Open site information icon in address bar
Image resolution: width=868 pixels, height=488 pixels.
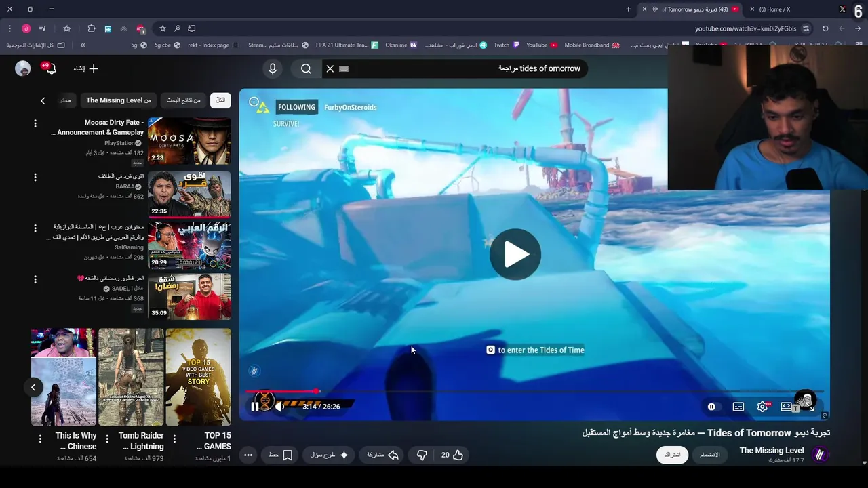(806, 28)
